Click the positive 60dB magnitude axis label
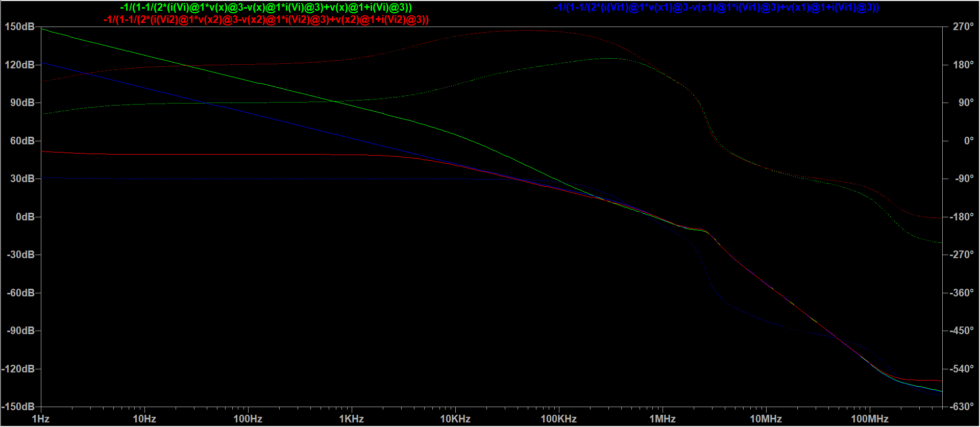The width and height of the screenshot is (980, 427). point(22,141)
